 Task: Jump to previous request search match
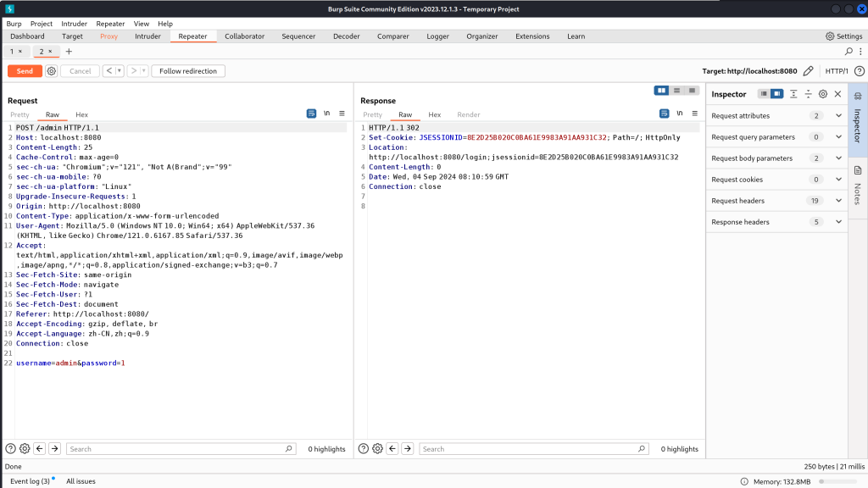pos(39,449)
